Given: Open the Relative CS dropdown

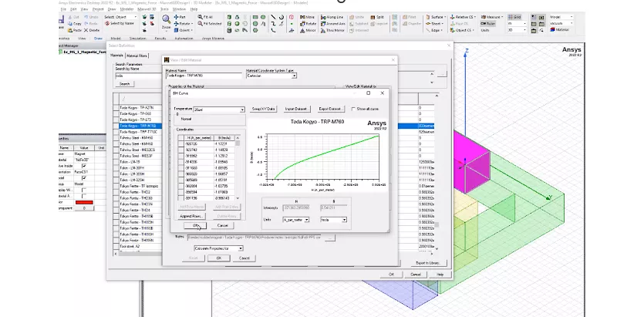Looking at the screenshot, I should pos(464,17).
